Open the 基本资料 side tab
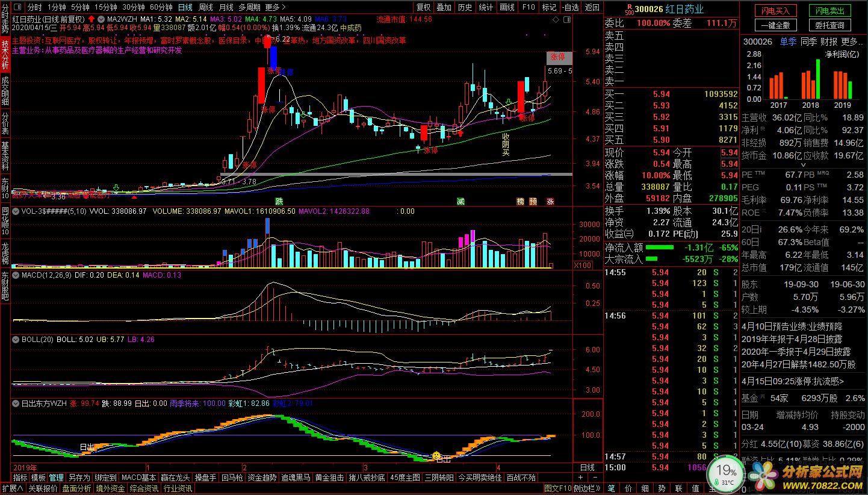 point(5,157)
